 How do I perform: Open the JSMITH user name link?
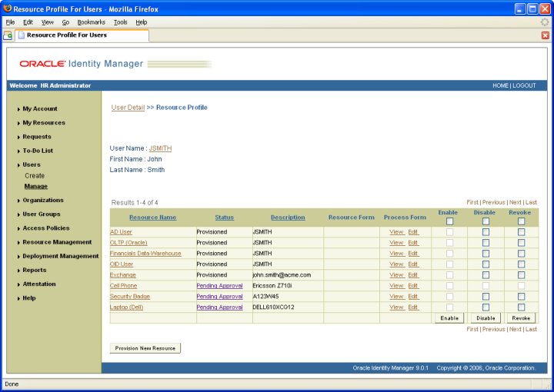160,148
